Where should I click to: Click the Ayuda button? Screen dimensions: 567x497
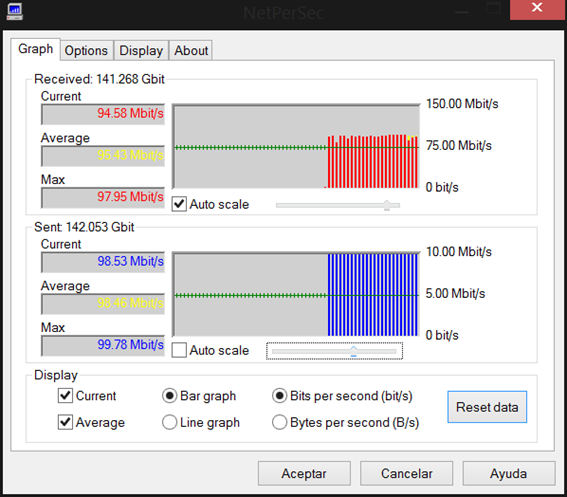point(509,473)
